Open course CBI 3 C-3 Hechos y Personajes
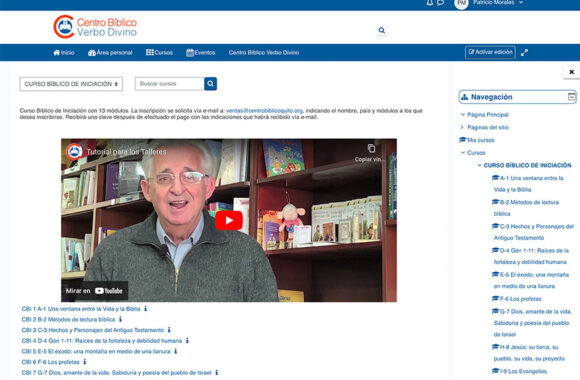The width and height of the screenshot is (580, 380). point(92,330)
